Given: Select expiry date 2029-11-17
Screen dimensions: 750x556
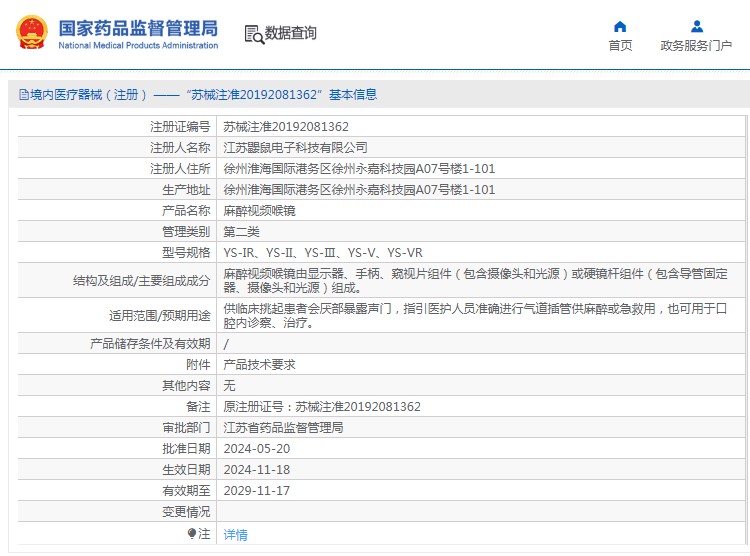Looking at the screenshot, I should [256, 491].
